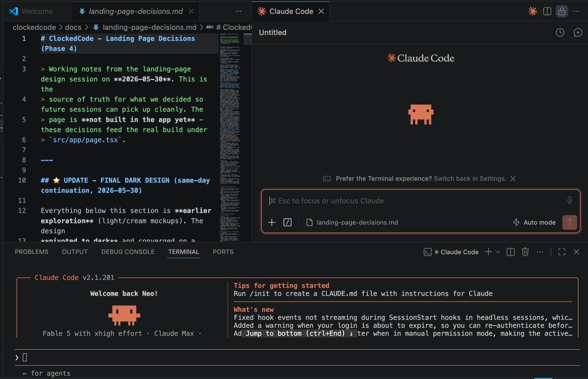This screenshot has width=588, height=379.
Task: Click line number 10 in gutter
Action: tap(22, 180)
